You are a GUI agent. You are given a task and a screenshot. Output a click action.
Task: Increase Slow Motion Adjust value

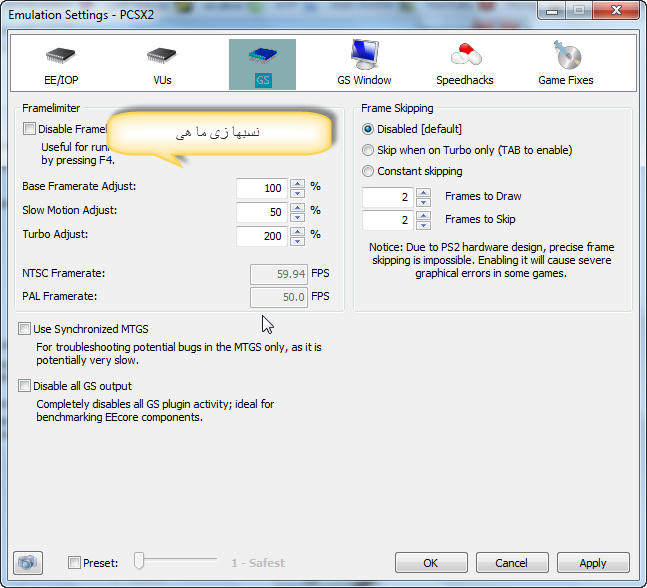[298, 207]
